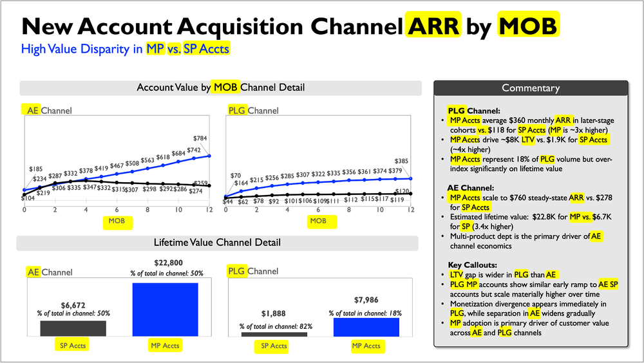
Task: Select the subtitle 'High Value Disparity in MP vs. SP Accts'
Action: tap(126, 49)
